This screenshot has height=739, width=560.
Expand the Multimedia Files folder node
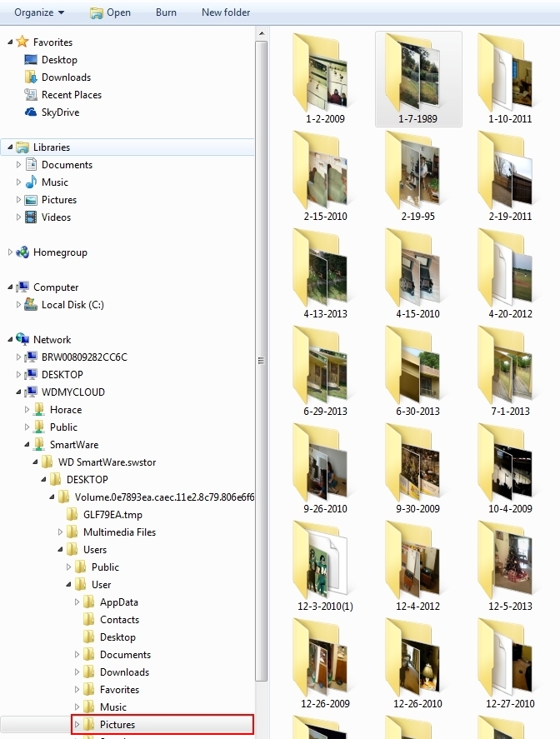[60, 532]
